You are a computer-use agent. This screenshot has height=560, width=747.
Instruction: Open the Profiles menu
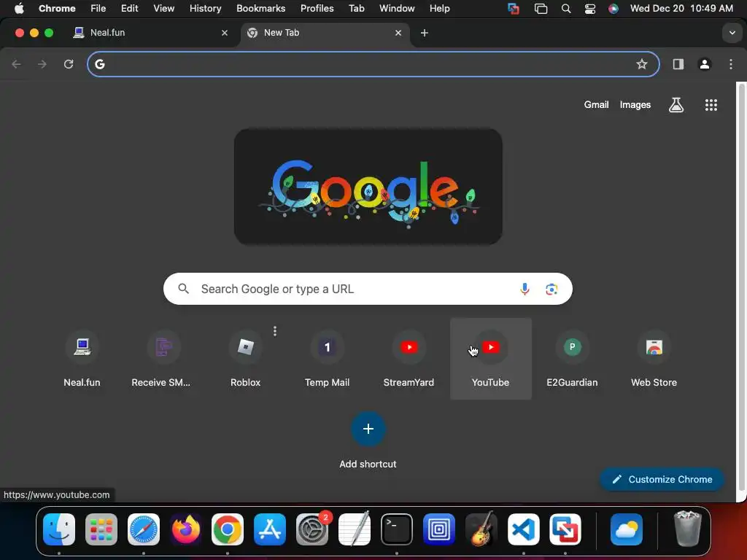coord(317,9)
